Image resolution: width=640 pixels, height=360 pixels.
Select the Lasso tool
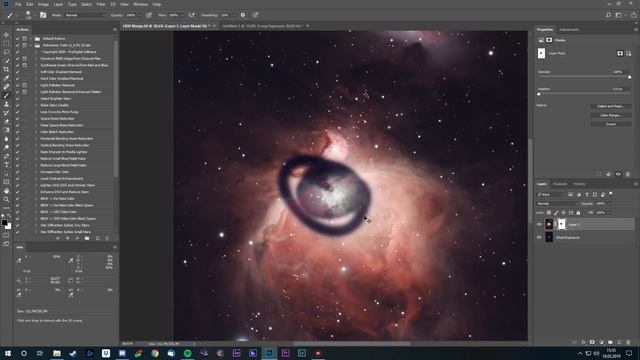click(6, 52)
